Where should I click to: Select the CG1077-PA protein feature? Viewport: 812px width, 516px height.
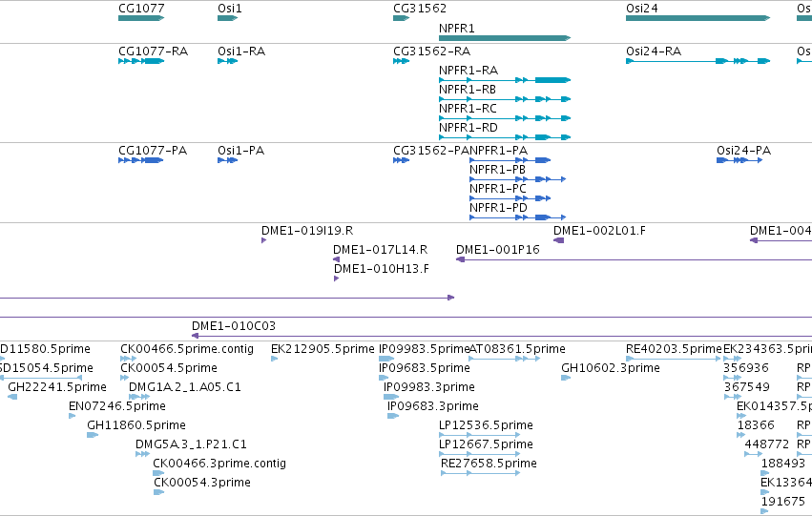[x=141, y=160]
